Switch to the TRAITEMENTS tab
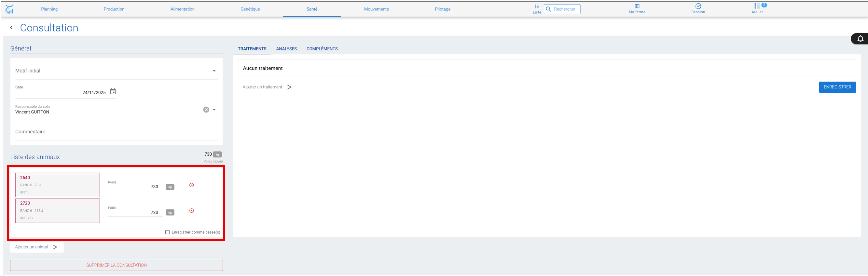This screenshot has width=868, height=276. (x=252, y=49)
